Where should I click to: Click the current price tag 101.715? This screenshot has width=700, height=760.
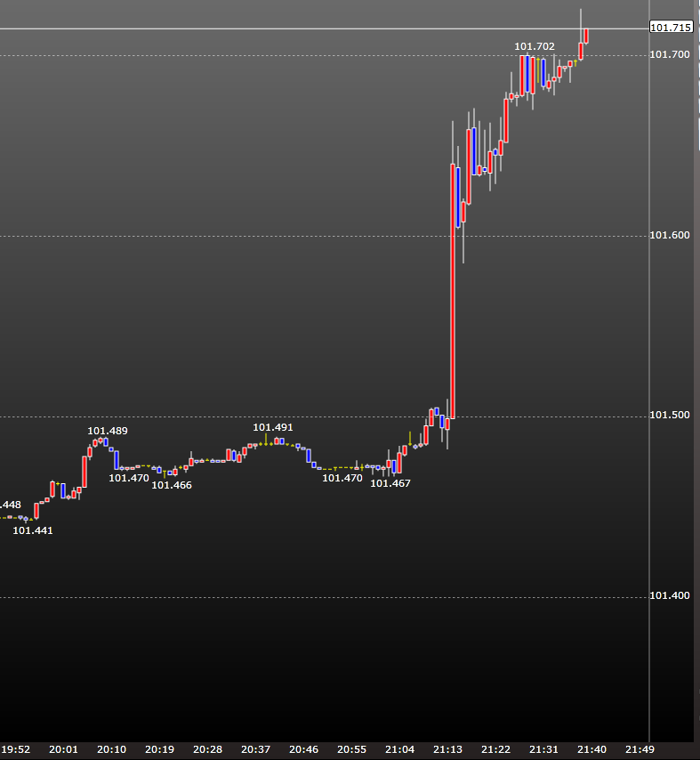point(672,28)
